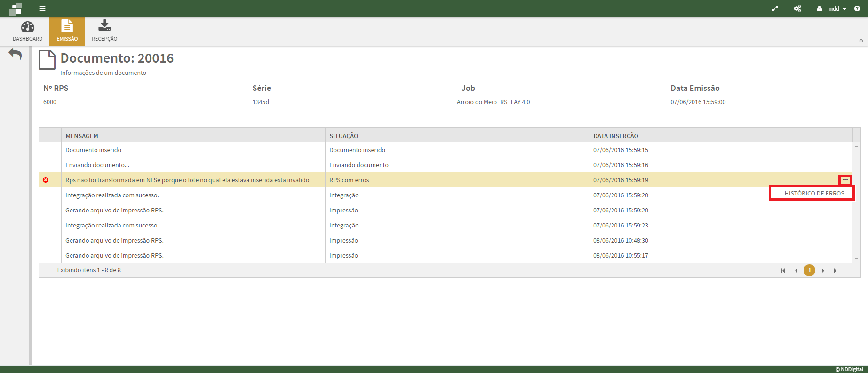
Task: Click the application logo icon
Action: pyautogui.click(x=16, y=8)
